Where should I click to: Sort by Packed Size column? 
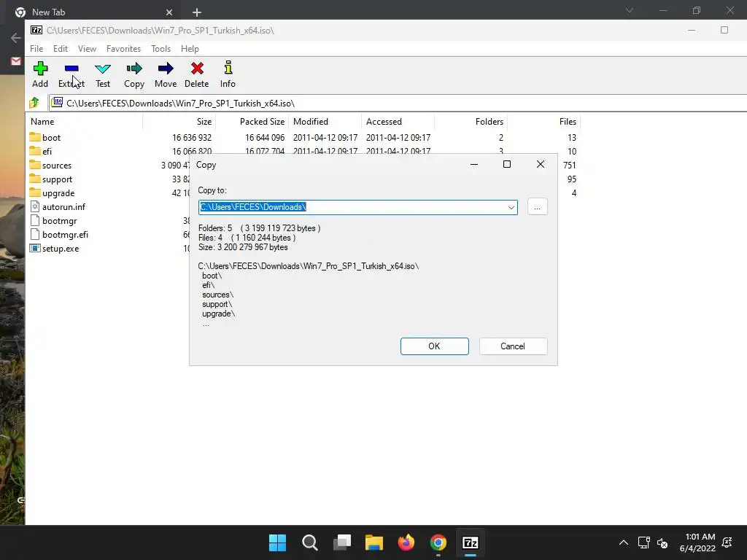[252, 122]
